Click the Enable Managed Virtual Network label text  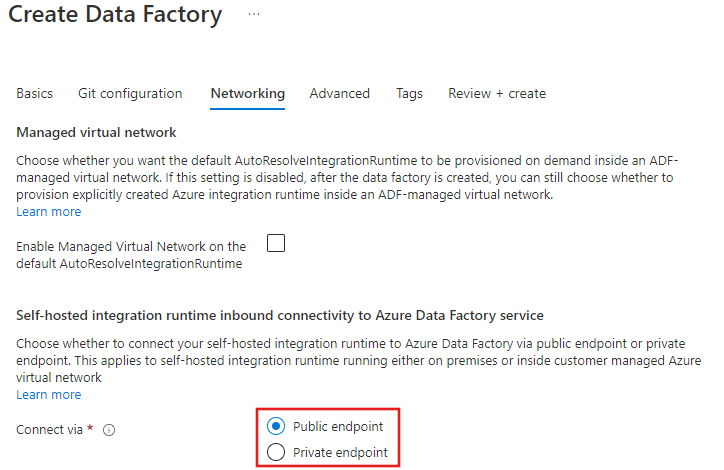tap(131, 255)
